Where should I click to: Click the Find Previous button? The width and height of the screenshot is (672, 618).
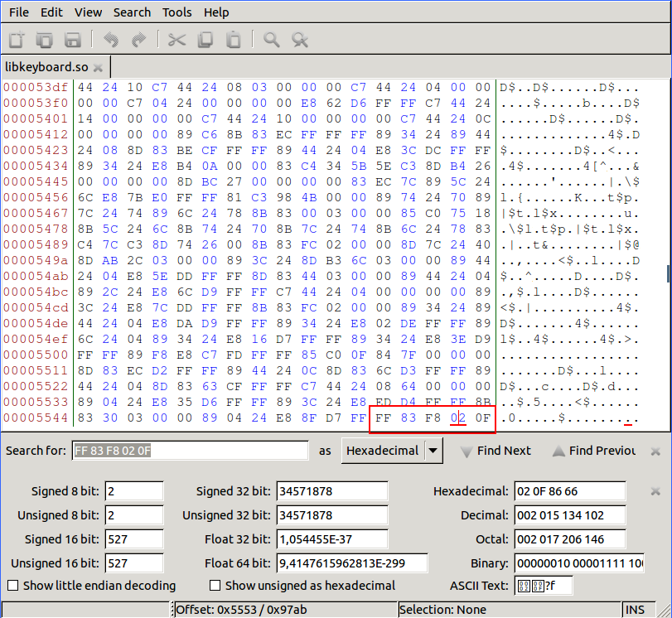pyautogui.click(x=593, y=451)
